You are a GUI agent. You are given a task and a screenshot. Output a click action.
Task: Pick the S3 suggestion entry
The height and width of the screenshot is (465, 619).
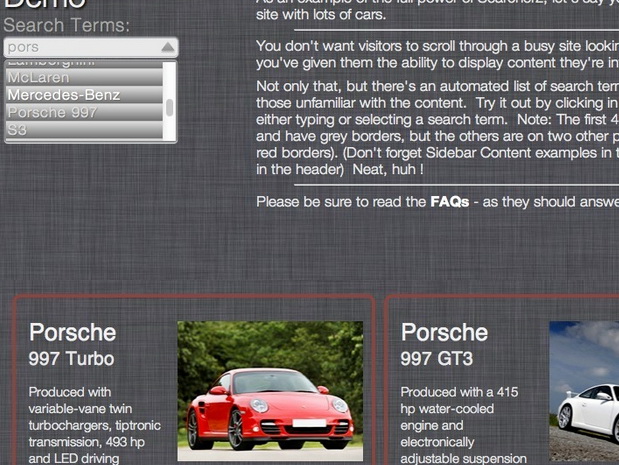click(x=84, y=130)
